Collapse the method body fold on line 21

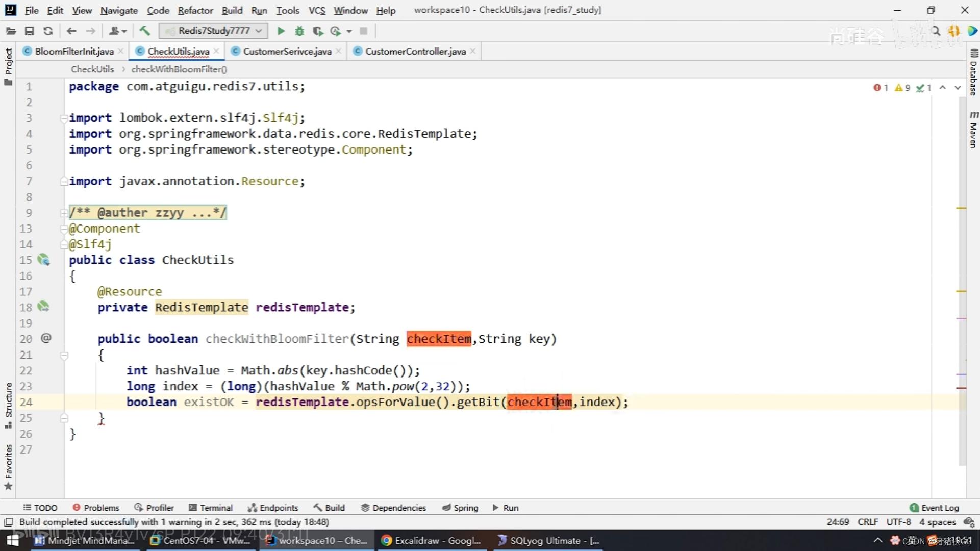click(x=64, y=355)
